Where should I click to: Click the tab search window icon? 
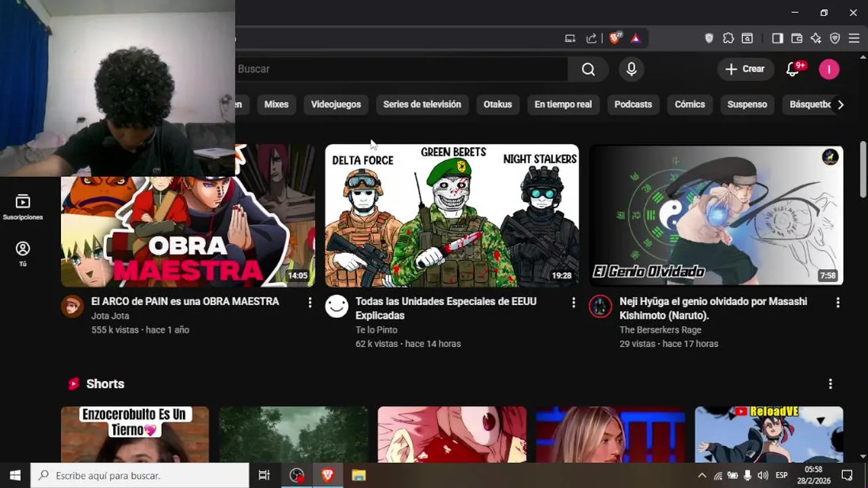pyautogui.click(x=747, y=39)
